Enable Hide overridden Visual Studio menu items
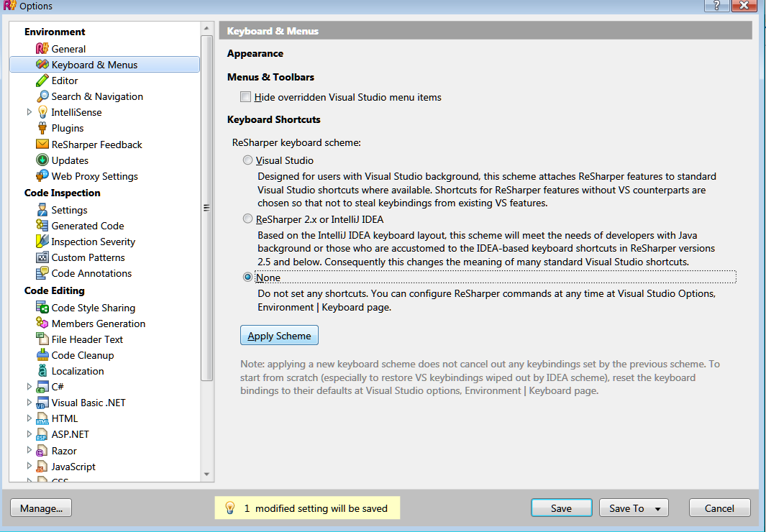The width and height of the screenshot is (766, 532). (x=246, y=96)
